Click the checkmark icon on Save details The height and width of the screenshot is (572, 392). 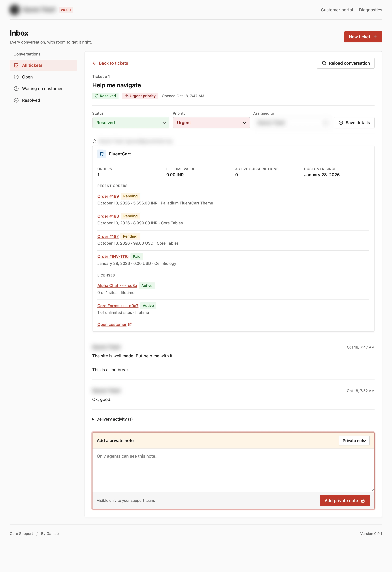tap(341, 123)
